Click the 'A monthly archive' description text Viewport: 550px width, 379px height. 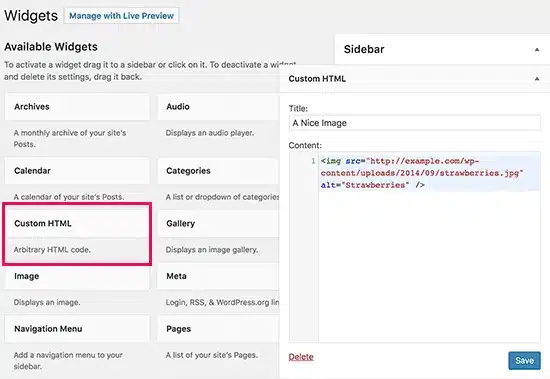(69, 139)
